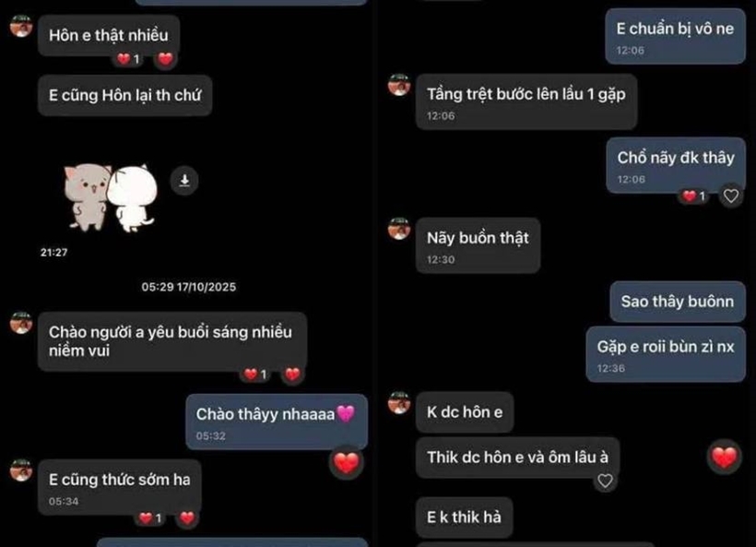The image size is (756, 547).
Task: Select the 'Sao thầy buồnn' message bubble
Action: coord(678,302)
